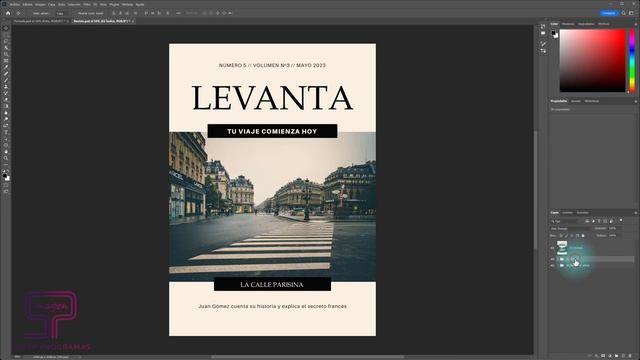640x360 pixels.
Task: Toggle the pixel layer filter icon
Action: (x=587, y=221)
